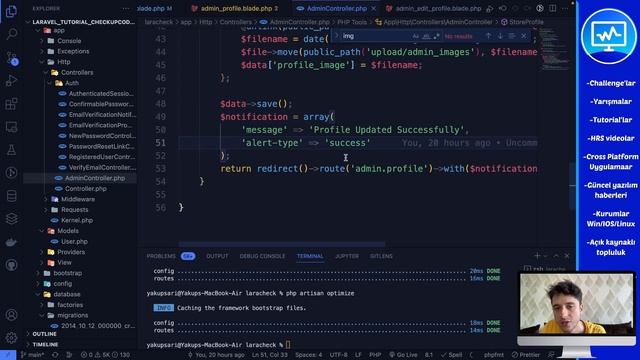Open the Docker view icon

coord(11,242)
